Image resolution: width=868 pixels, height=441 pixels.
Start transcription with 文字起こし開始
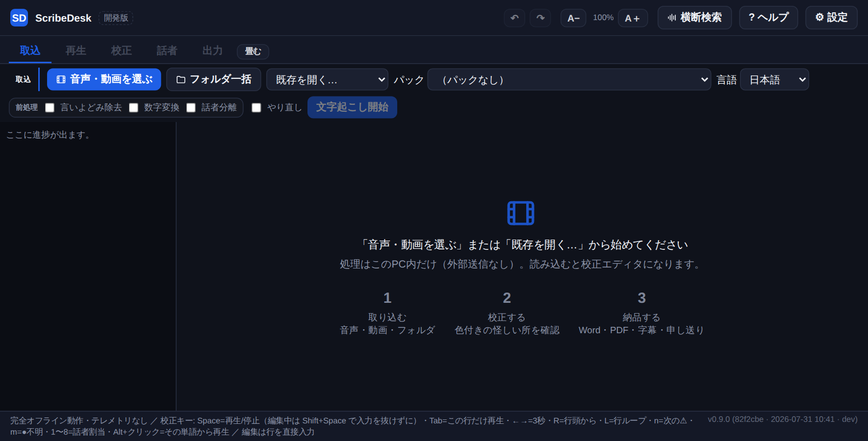click(x=352, y=107)
